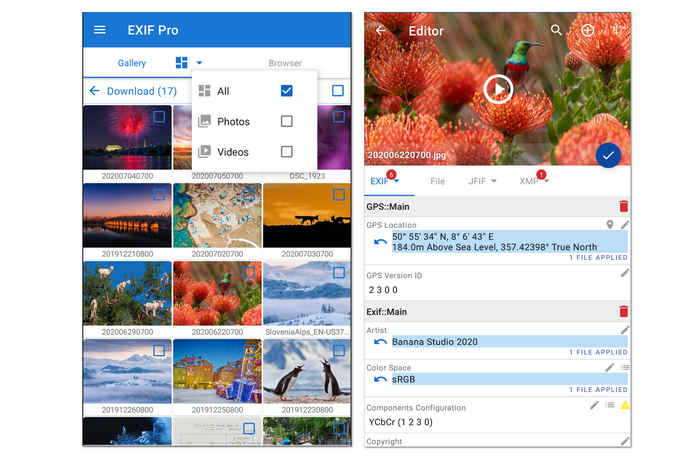
Task: Select checkbox on 201912230800 penguins thumbnail
Action: click(x=339, y=351)
